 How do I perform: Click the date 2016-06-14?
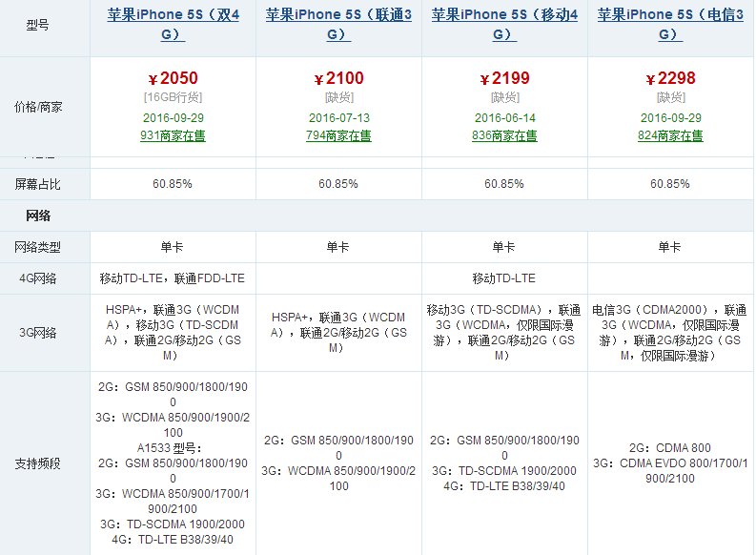click(505, 118)
